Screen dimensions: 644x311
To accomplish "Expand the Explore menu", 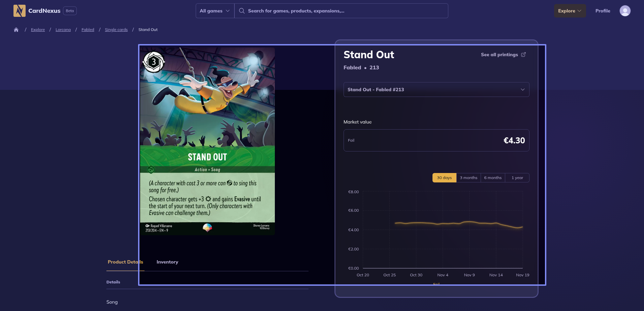I will click(x=570, y=11).
